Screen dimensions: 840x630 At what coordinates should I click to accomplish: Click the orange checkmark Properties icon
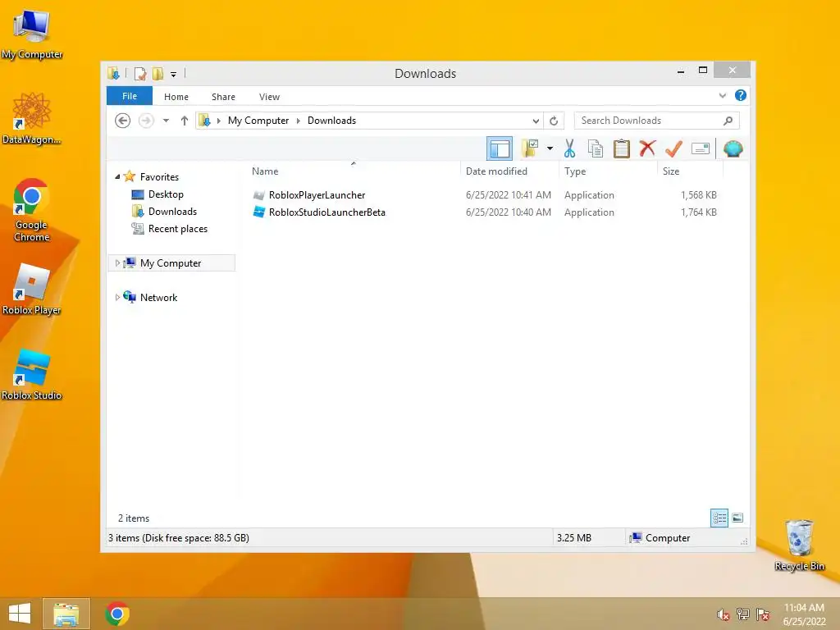tap(673, 148)
